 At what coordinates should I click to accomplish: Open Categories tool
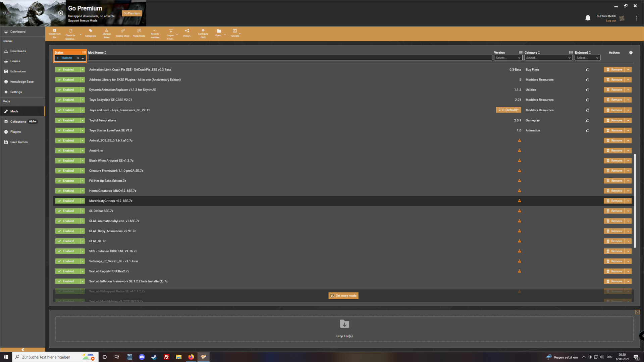coord(91,34)
